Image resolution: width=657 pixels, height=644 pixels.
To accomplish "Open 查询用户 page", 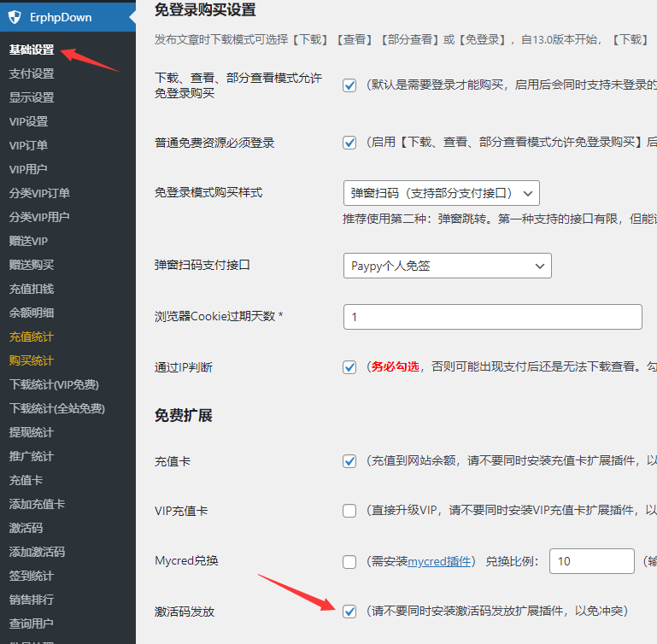I will point(32,623).
